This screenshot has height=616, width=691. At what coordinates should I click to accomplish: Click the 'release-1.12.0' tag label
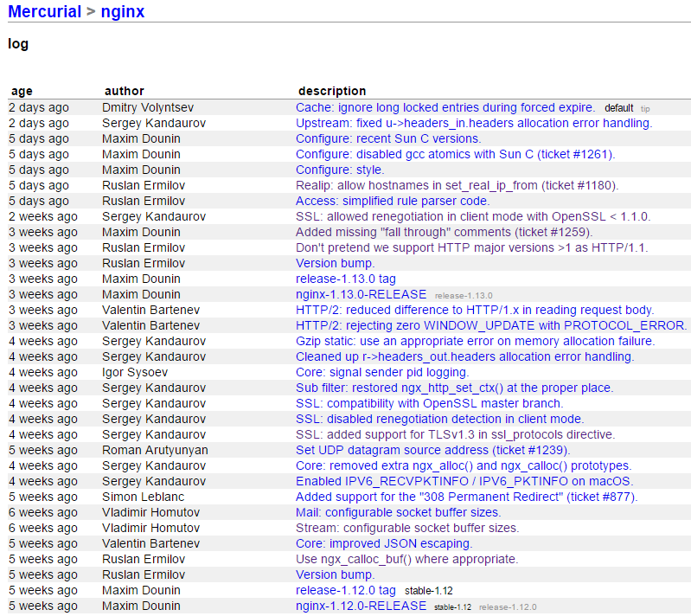tap(508, 607)
